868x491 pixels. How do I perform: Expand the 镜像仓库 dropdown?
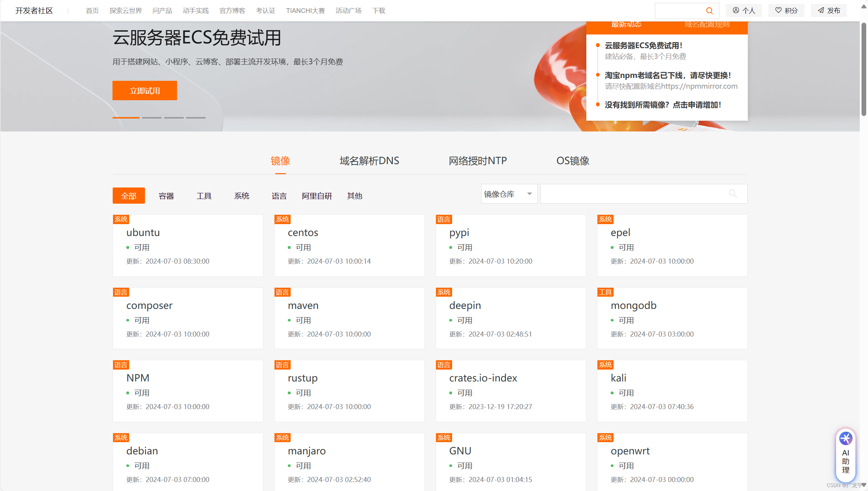click(509, 194)
